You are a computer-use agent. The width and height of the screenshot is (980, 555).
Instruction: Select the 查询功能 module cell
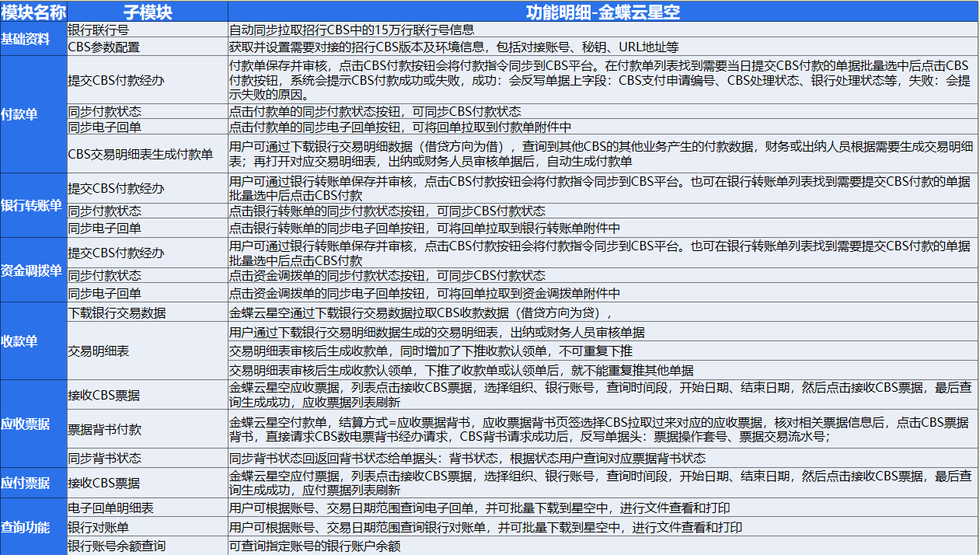click(33, 526)
